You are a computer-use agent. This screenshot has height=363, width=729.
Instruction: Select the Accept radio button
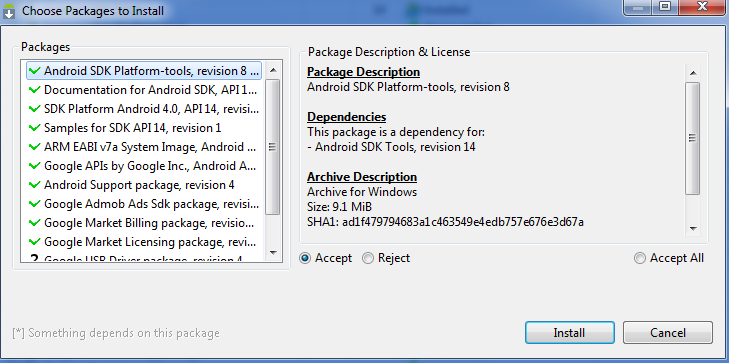point(305,258)
